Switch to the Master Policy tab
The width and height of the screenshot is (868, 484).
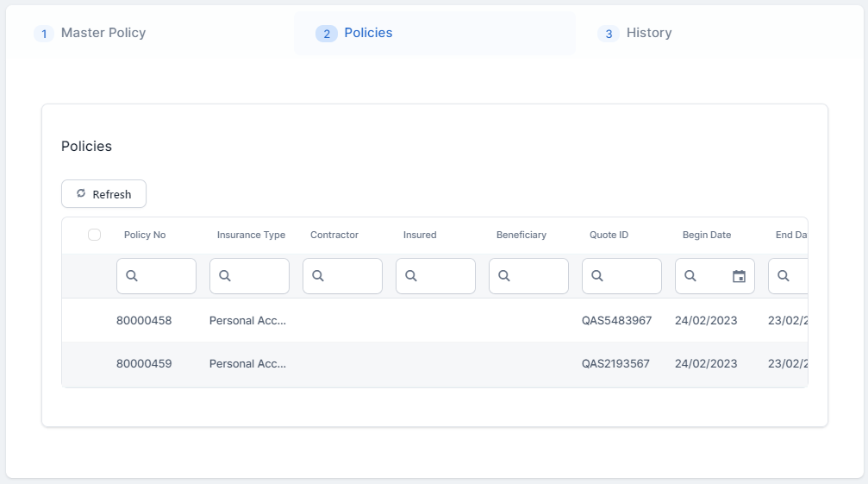coord(103,33)
